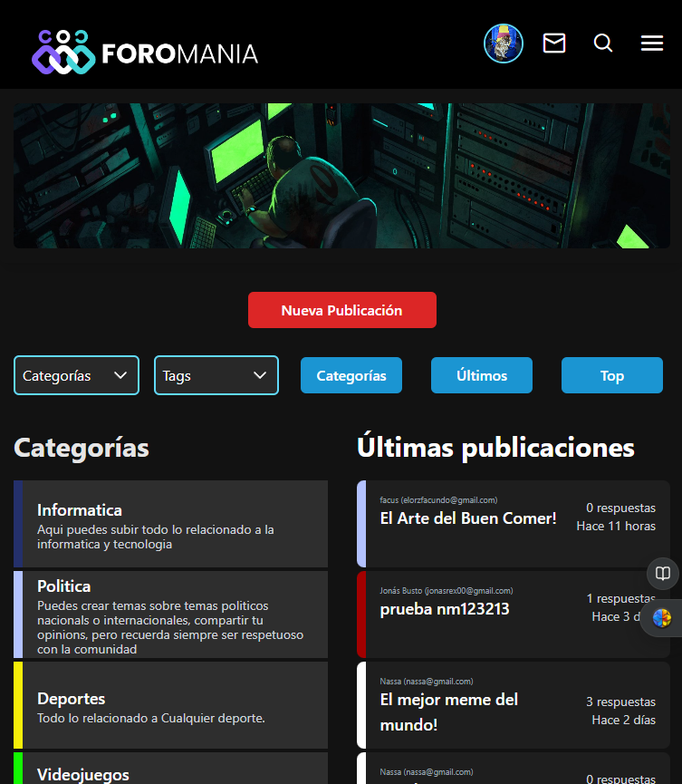Viewport: 682px width, 784px height.
Task: Click the colorful circle floating icon
Action: point(662,618)
